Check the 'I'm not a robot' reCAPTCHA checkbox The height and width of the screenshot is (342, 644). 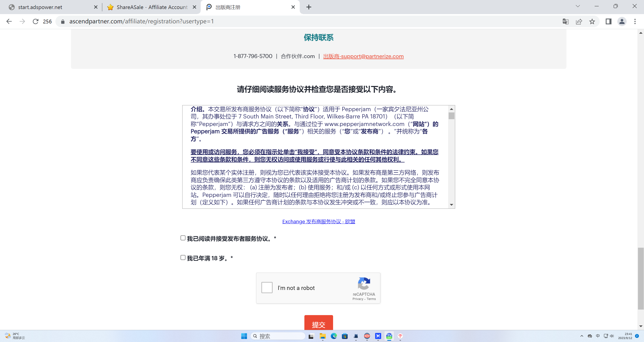click(x=267, y=287)
